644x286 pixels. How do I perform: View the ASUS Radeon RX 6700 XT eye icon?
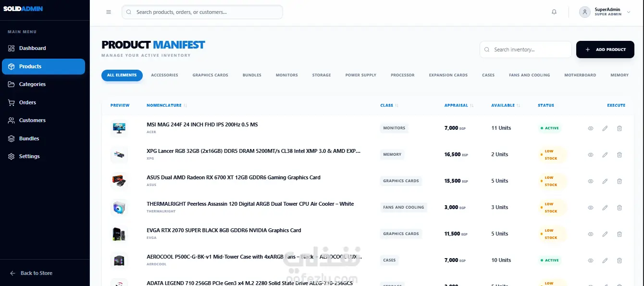[x=591, y=181]
